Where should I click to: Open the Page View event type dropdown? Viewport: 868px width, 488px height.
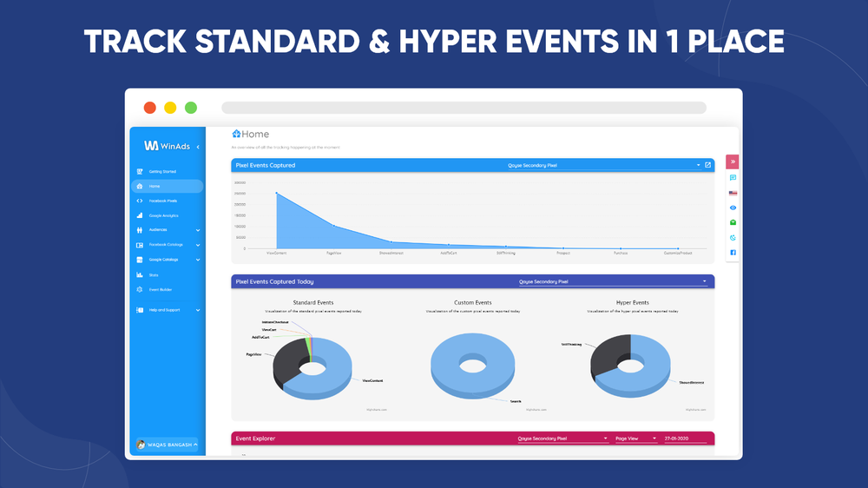[635, 439]
